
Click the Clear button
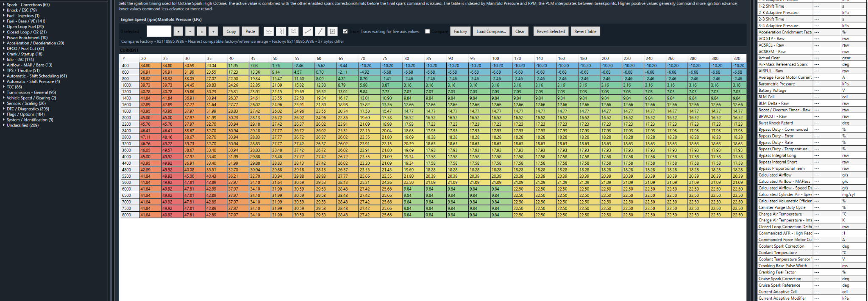520,31
